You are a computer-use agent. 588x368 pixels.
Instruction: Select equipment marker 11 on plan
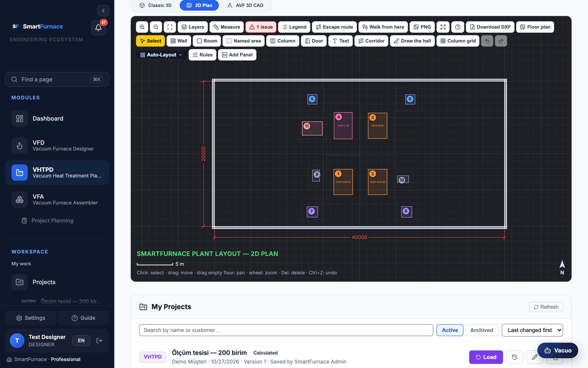point(312,128)
